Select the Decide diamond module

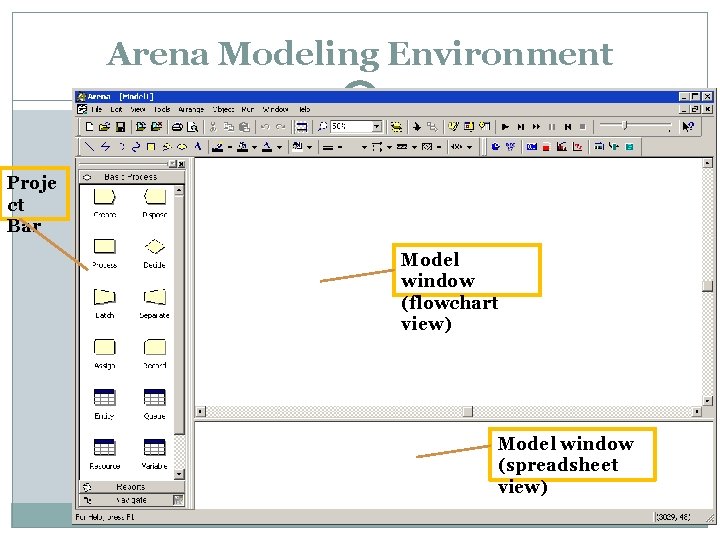(155, 253)
